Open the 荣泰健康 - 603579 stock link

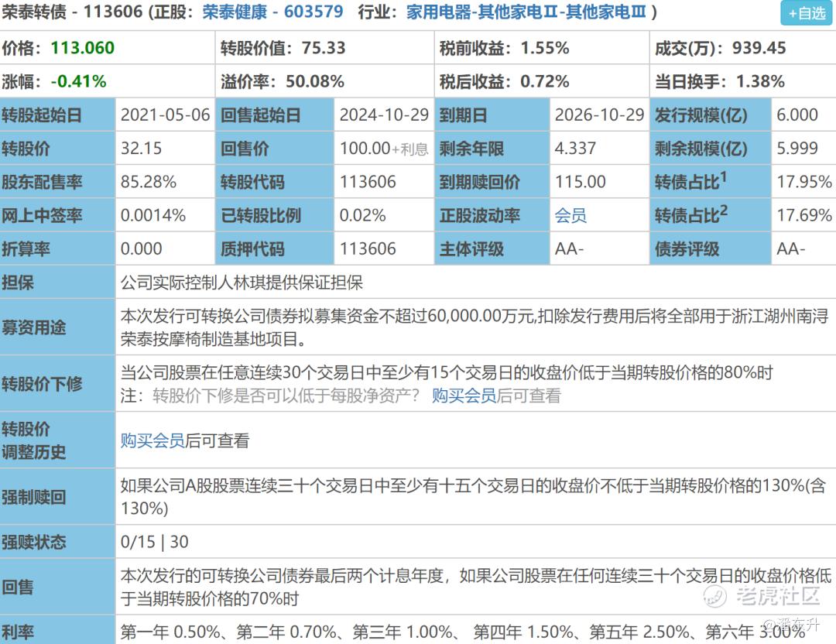(x=272, y=12)
